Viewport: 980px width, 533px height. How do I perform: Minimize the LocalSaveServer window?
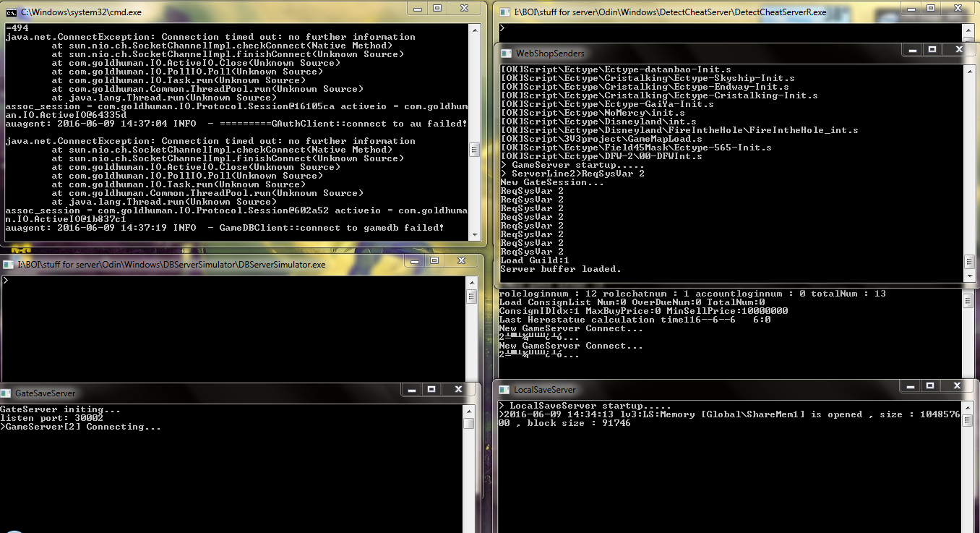[911, 386]
